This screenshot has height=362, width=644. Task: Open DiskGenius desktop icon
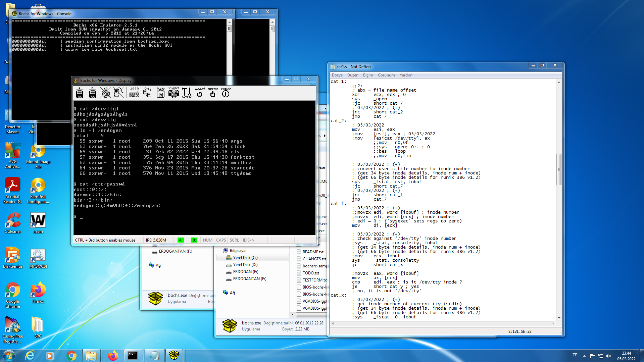(13, 258)
